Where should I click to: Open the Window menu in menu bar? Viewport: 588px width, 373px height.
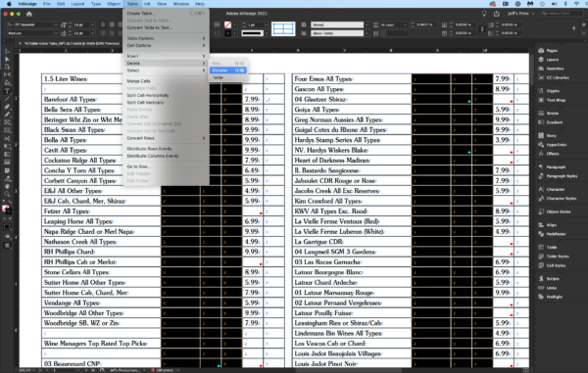coord(180,4)
